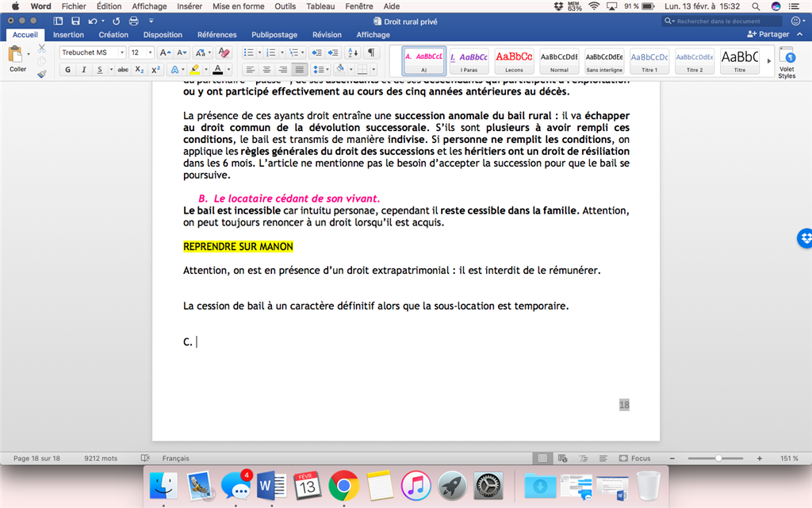Print document with printer icon
This screenshot has width=812, height=508.
click(x=133, y=21)
